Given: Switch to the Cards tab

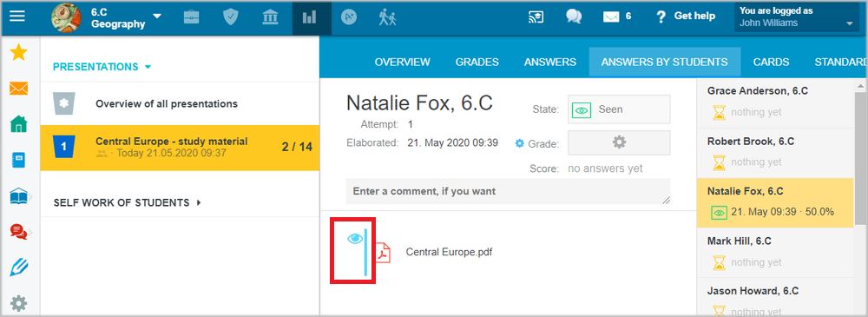Looking at the screenshot, I should 771,62.
